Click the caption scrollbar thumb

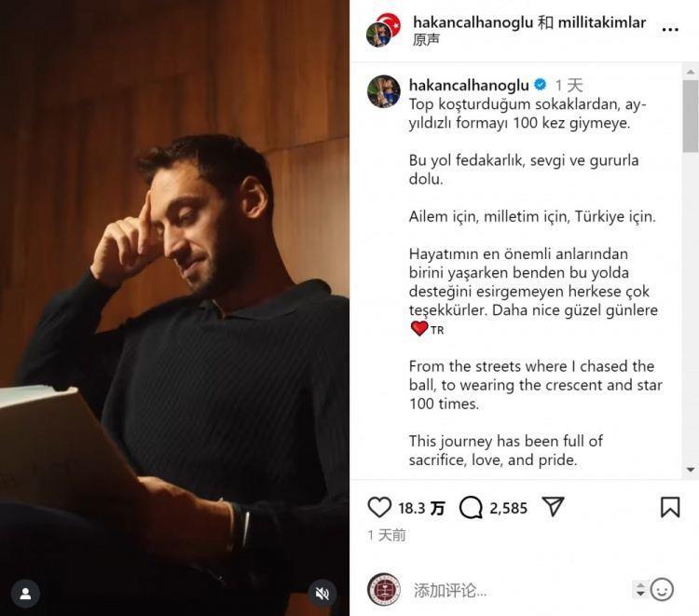click(690, 116)
